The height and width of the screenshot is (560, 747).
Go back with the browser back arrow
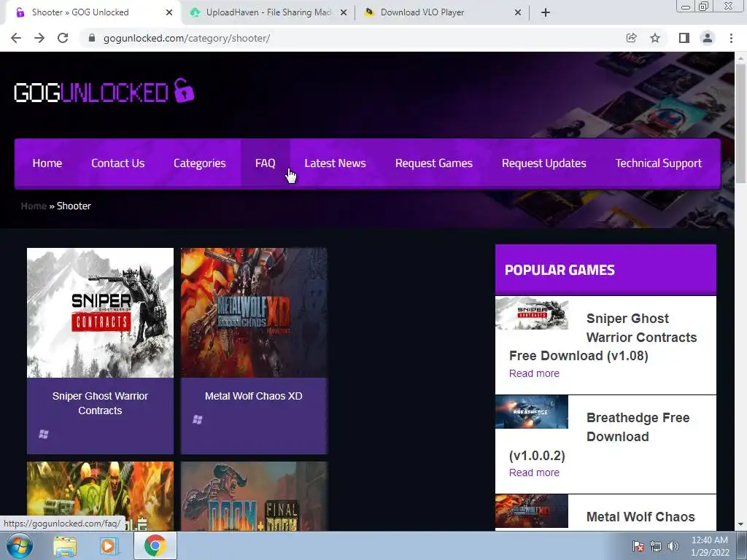click(16, 38)
